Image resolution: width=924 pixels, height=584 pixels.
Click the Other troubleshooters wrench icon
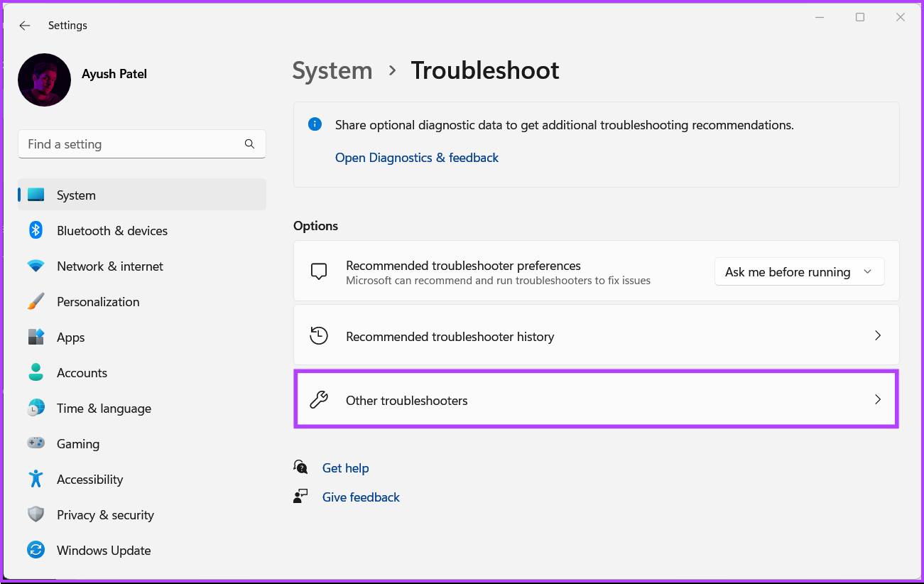coord(319,399)
